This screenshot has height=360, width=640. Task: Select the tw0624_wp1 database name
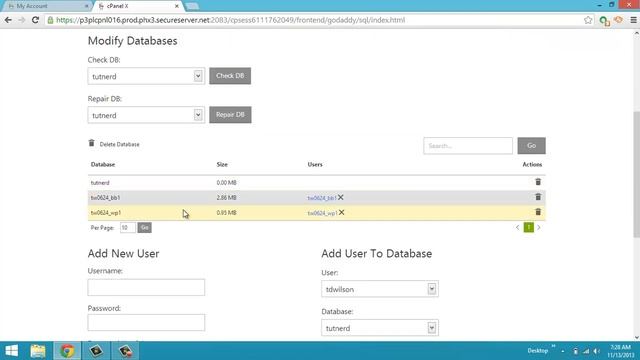106,213
